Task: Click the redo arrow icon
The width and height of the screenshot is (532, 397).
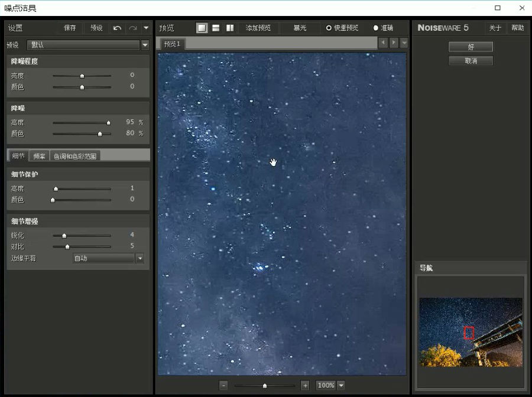Action: pyautogui.click(x=133, y=28)
